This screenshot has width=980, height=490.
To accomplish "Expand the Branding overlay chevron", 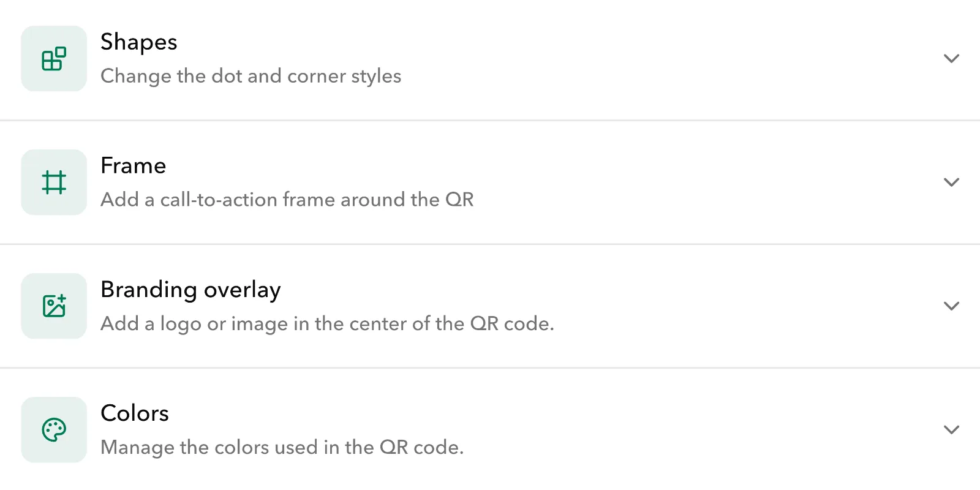I will click(951, 306).
